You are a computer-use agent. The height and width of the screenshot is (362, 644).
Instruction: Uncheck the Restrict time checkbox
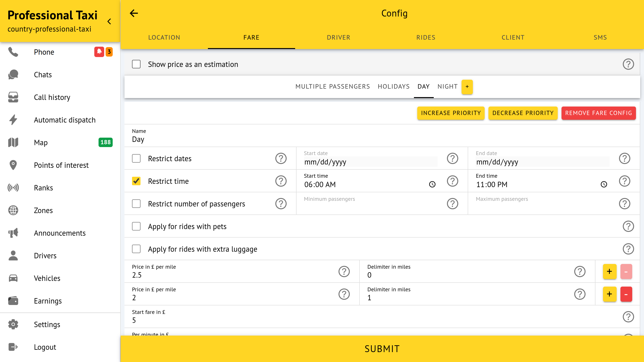(136, 181)
